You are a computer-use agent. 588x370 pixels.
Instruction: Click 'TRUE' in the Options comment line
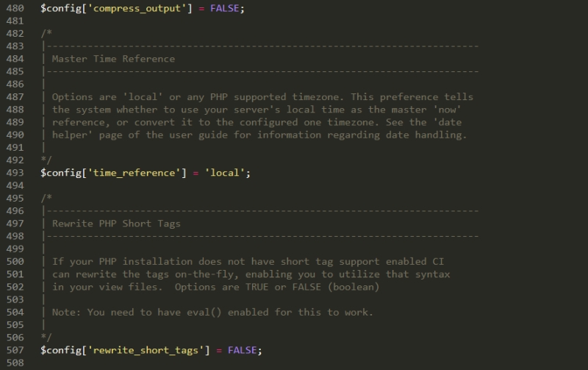pos(257,287)
